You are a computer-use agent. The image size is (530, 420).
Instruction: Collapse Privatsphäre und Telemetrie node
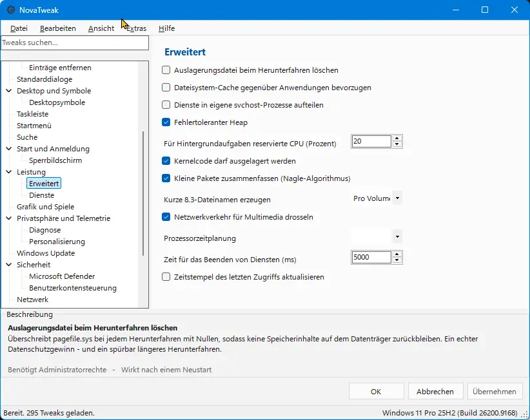[x=9, y=218]
